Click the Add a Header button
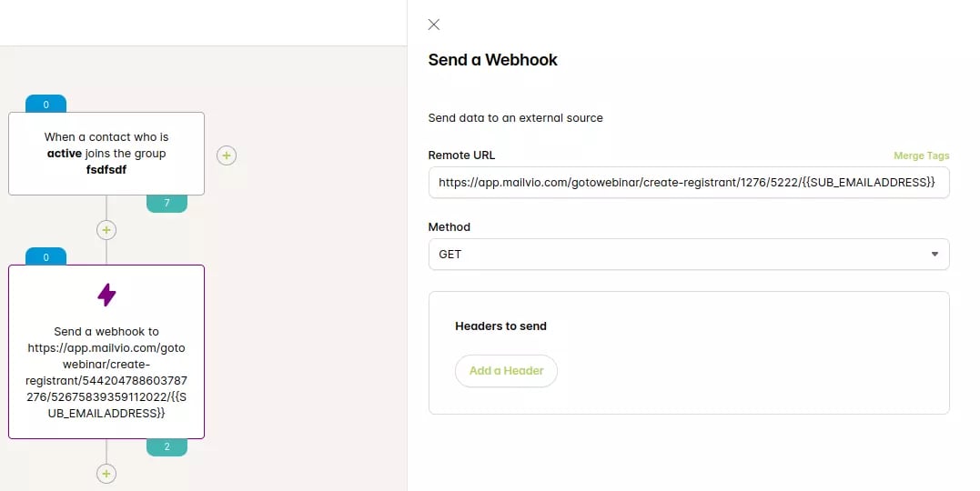Viewport: 980px width, 491px height. [x=506, y=371]
